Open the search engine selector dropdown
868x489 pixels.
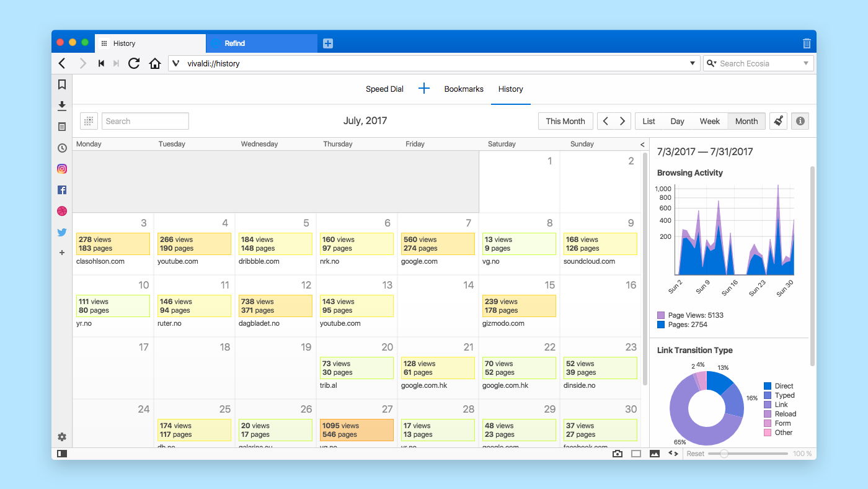point(711,63)
